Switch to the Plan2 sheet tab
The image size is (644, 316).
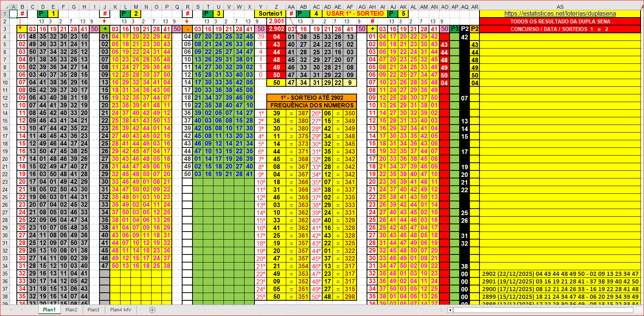pos(71,310)
